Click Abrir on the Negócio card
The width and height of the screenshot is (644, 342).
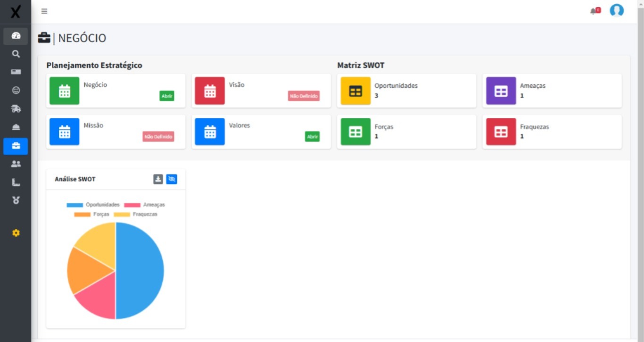pyautogui.click(x=166, y=96)
